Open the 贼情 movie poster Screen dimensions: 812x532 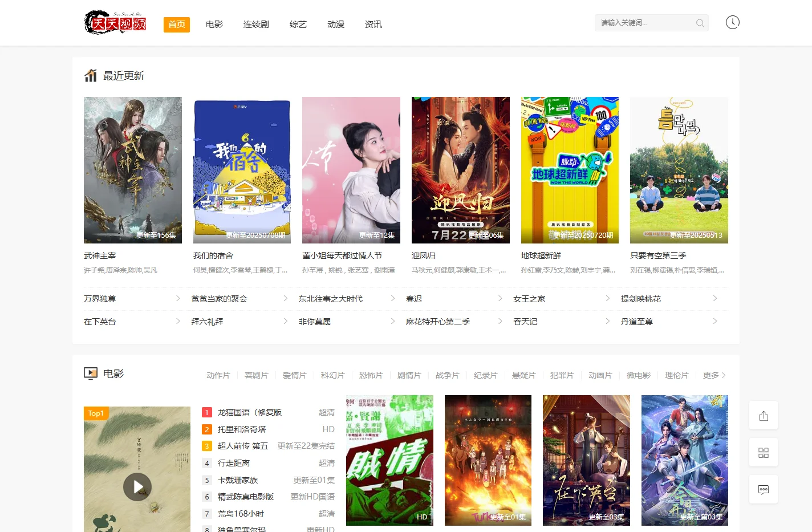(x=389, y=460)
